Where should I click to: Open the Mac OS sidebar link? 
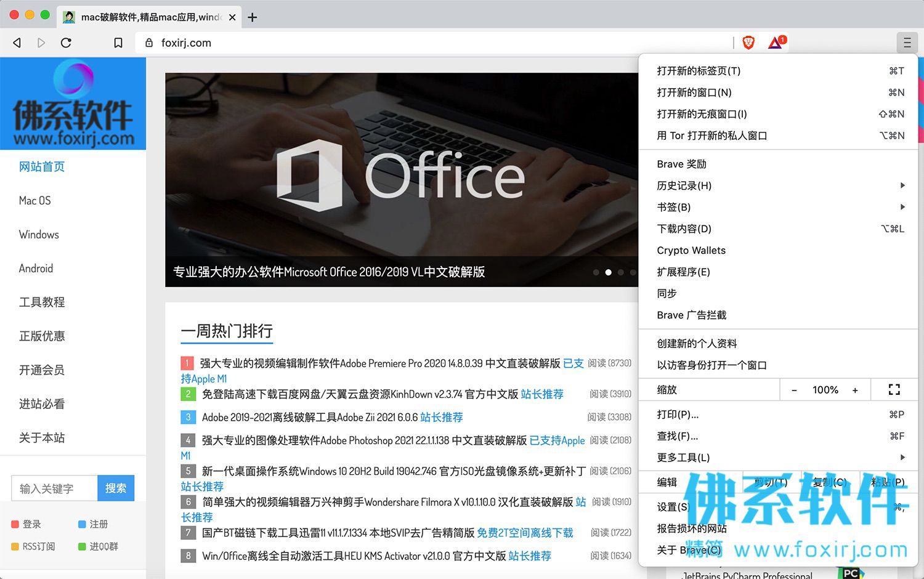point(35,200)
